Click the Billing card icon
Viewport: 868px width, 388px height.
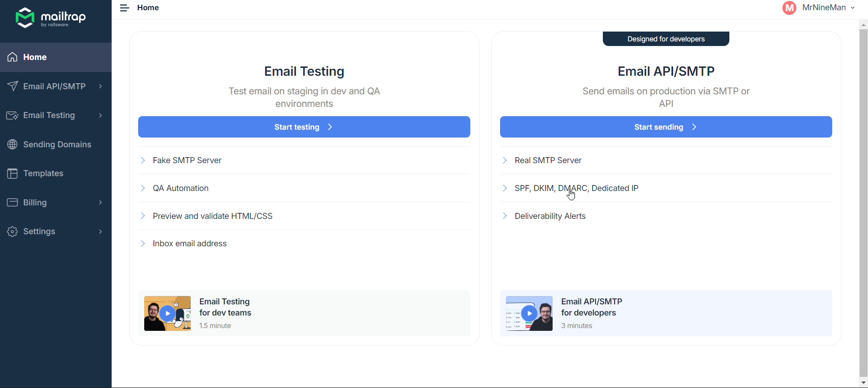click(13, 203)
